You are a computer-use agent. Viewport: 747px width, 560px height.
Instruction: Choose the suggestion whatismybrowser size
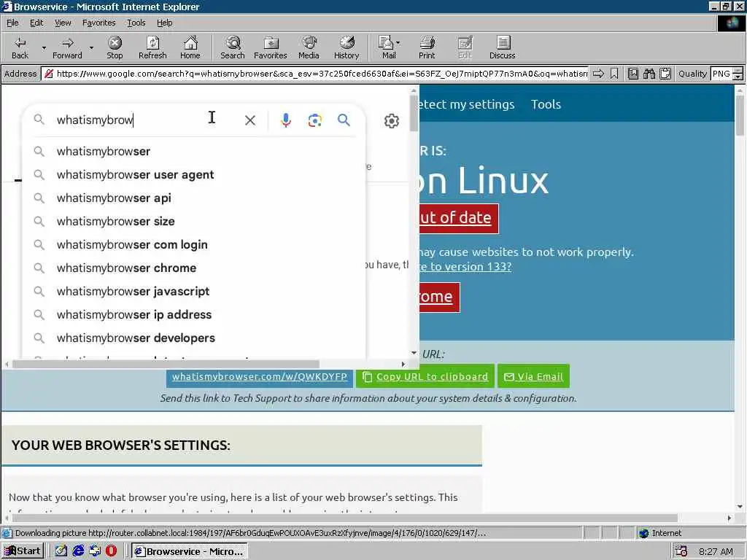[193, 222]
